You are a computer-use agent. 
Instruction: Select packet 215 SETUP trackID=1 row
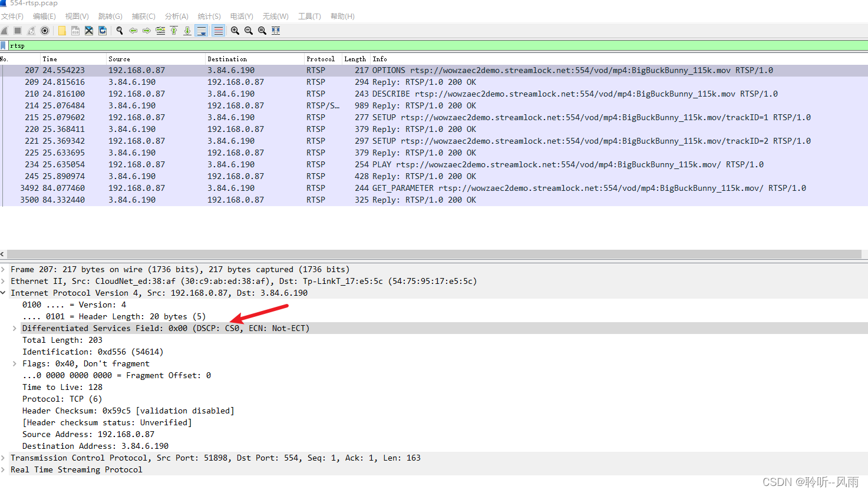pyautogui.click(x=434, y=117)
